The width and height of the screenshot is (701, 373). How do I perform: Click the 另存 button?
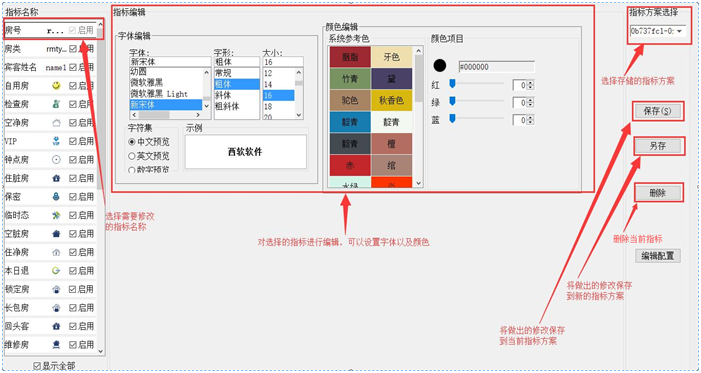pyautogui.click(x=658, y=146)
